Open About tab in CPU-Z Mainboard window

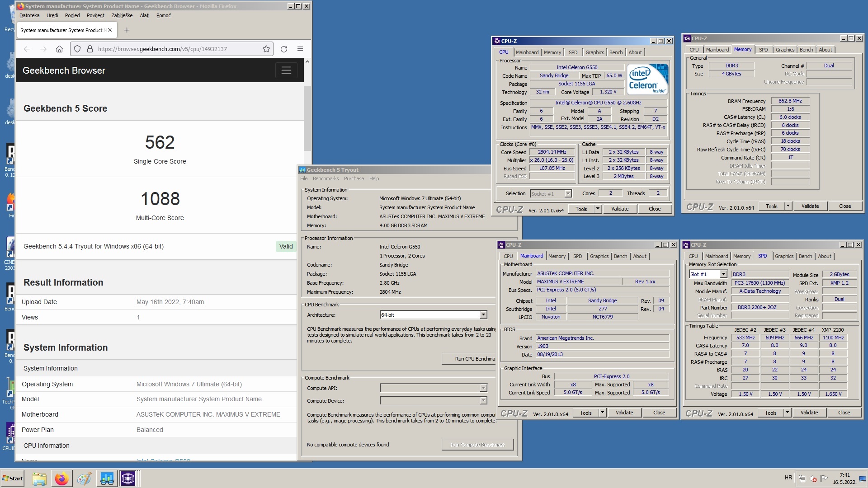click(x=640, y=256)
